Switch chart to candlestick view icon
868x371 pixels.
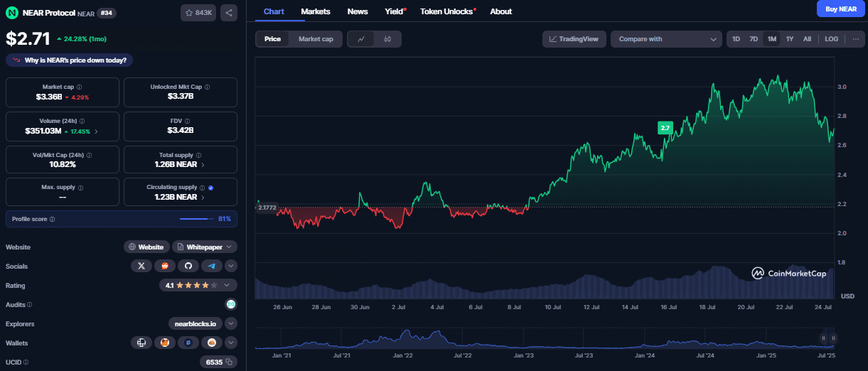click(387, 39)
